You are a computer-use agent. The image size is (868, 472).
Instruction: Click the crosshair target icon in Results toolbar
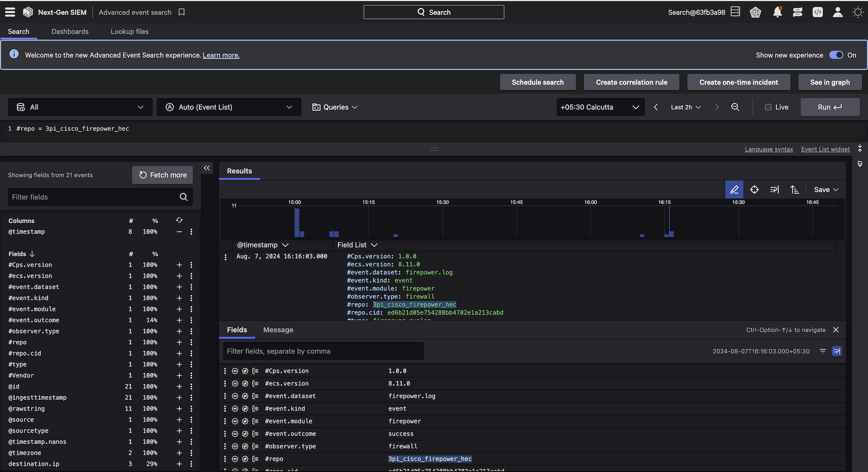[x=754, y=190]
